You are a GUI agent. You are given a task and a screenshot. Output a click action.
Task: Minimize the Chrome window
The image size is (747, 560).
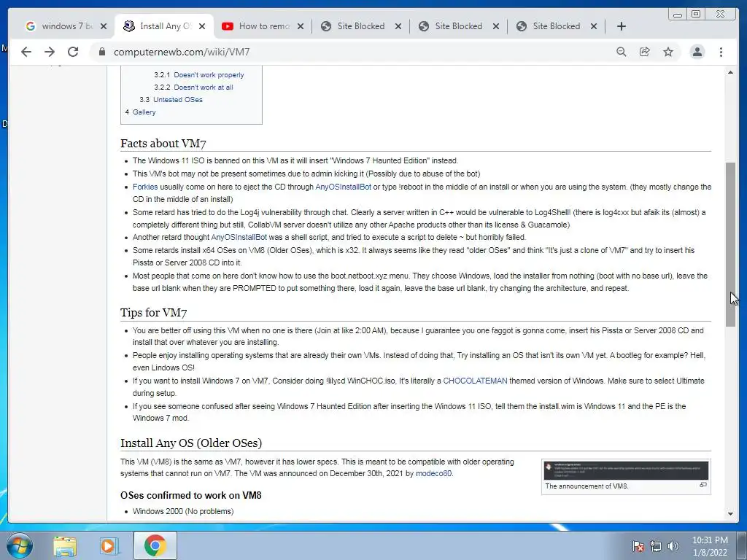678,15
